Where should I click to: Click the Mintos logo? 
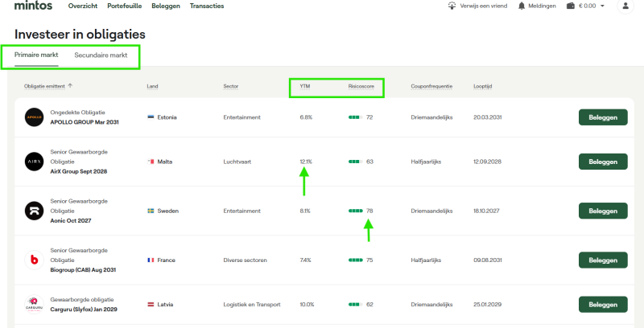coord(33,6)
